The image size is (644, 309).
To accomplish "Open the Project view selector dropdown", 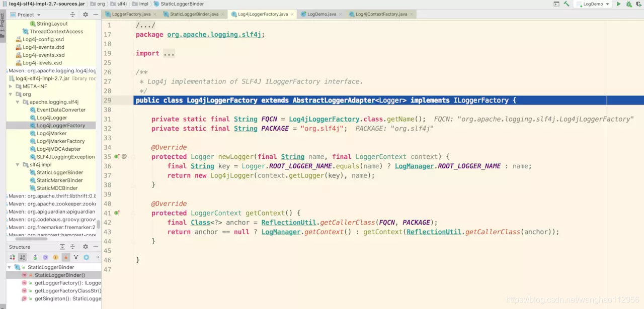I will click(26, 15).
